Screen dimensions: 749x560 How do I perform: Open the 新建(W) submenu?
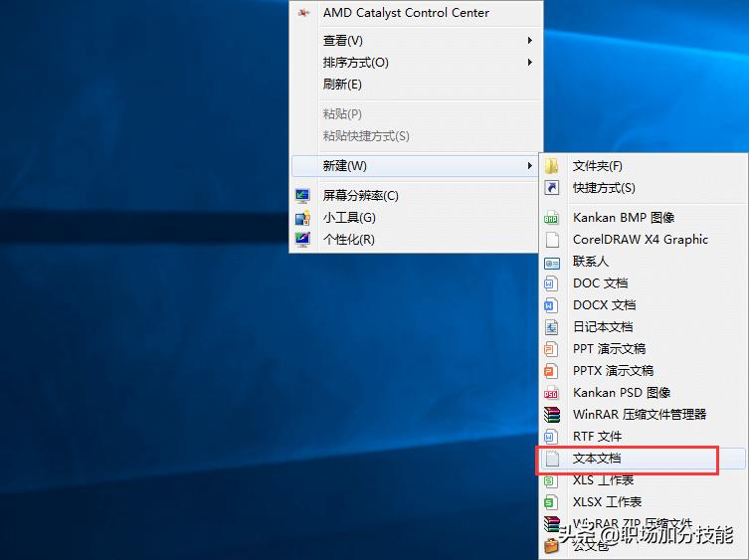(x=415, y=166)
